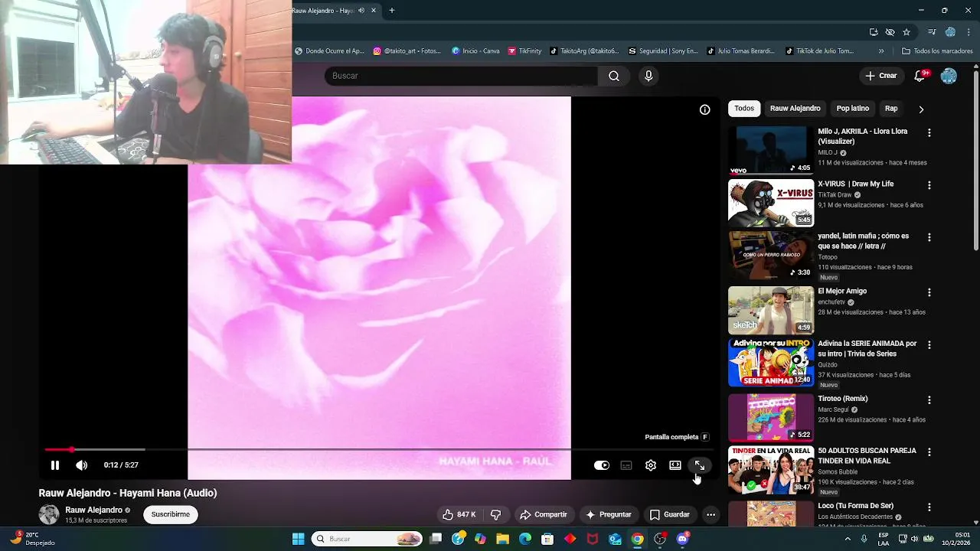The width and height of the screenshot is (980, 551).
Task: Open Adivina la SERIE ANIMADA video title
Action: tap(867, 349)
